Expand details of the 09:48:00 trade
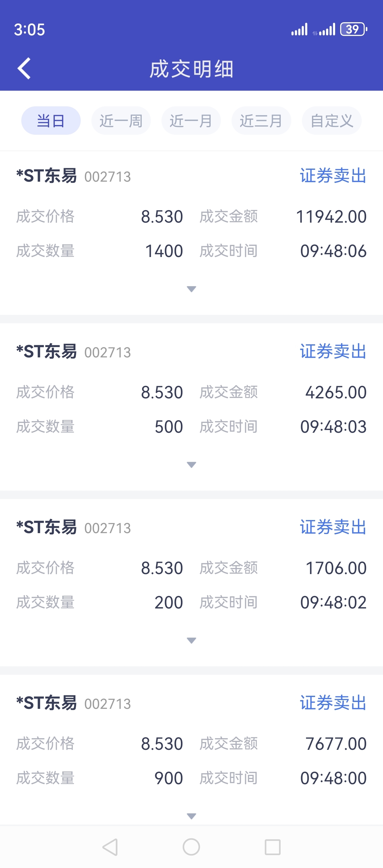 click(191, 816)
